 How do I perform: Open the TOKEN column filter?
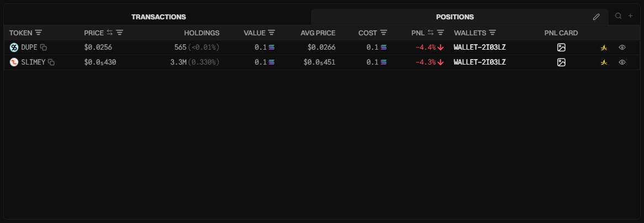39,33
